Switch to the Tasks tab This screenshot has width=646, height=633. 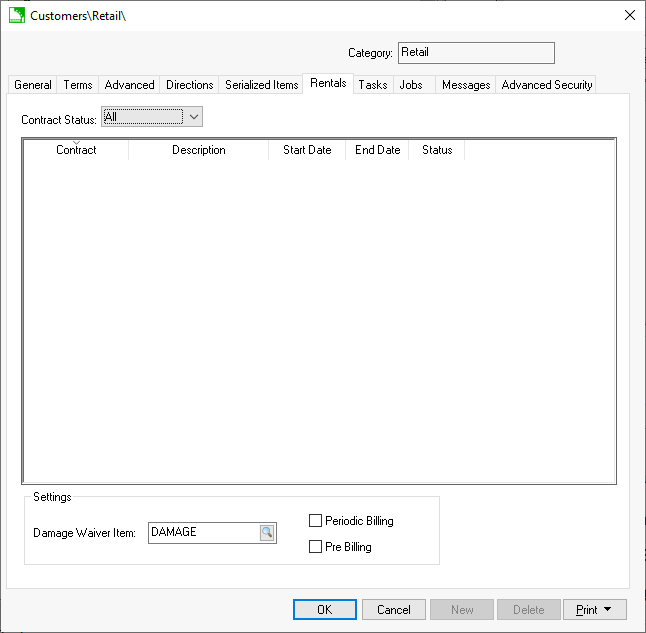(x=373, y=86)
